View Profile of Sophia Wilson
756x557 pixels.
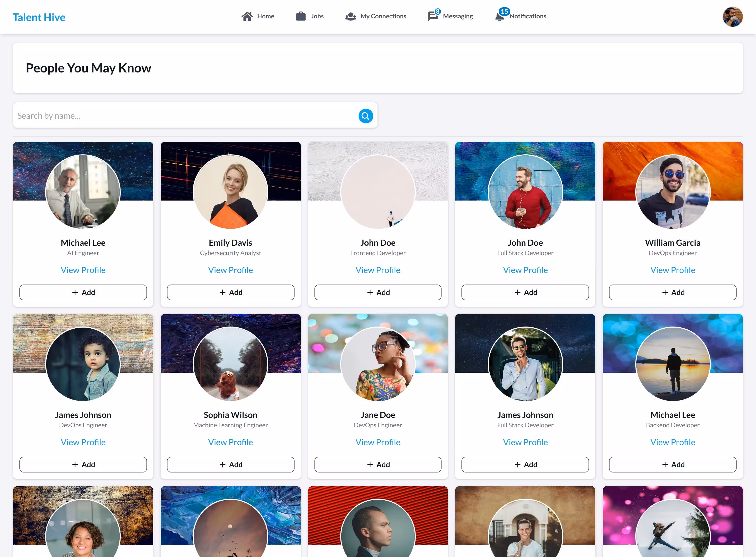(230, 442)
